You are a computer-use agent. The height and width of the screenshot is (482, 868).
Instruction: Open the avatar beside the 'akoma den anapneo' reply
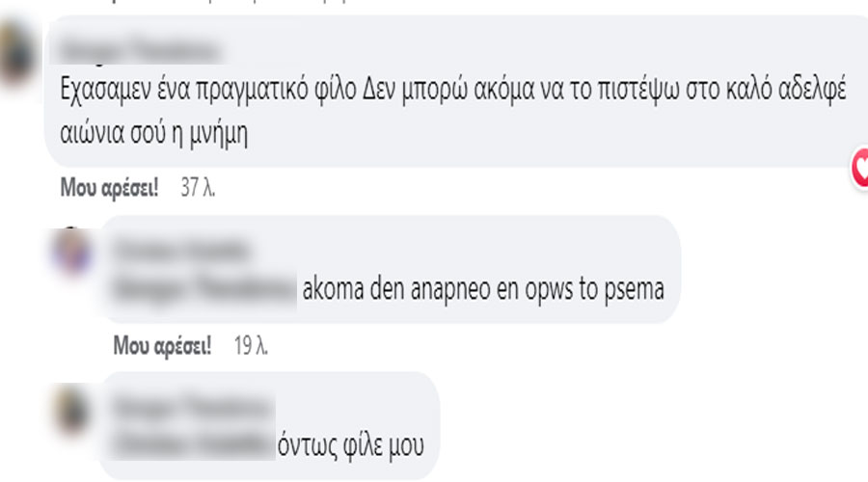[x=72, y=252]
